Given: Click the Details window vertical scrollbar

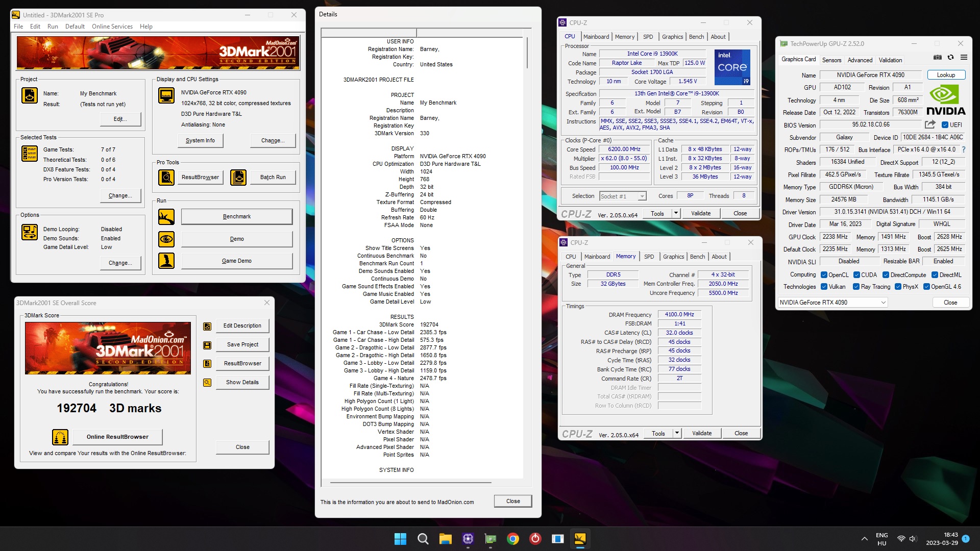Looking at the screenshot, I should 527,53.
